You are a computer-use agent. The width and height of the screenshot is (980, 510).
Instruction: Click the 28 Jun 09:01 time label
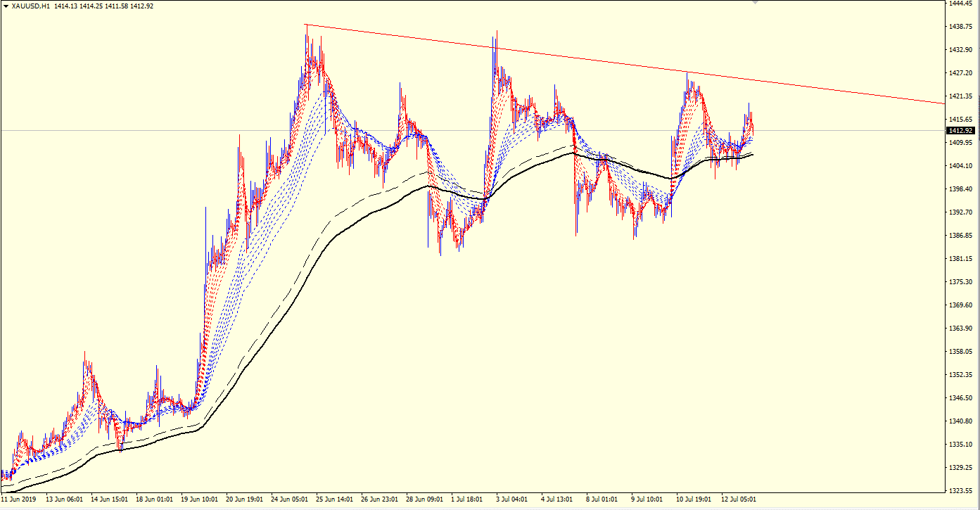(x=425, y=499)
